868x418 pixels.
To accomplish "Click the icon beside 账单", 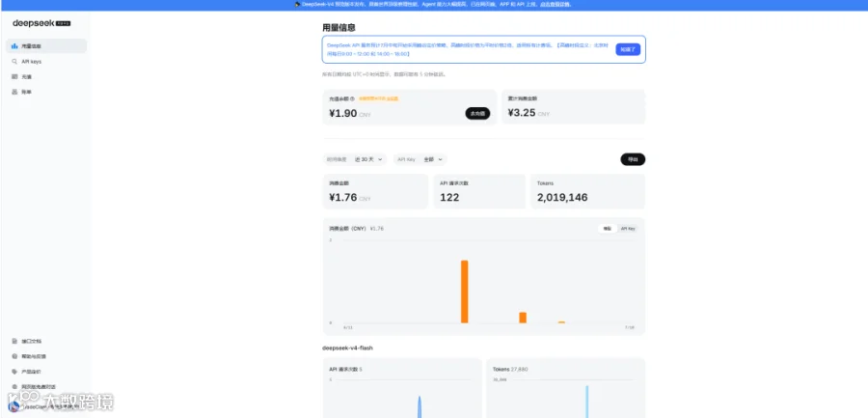I will point(14,92).
